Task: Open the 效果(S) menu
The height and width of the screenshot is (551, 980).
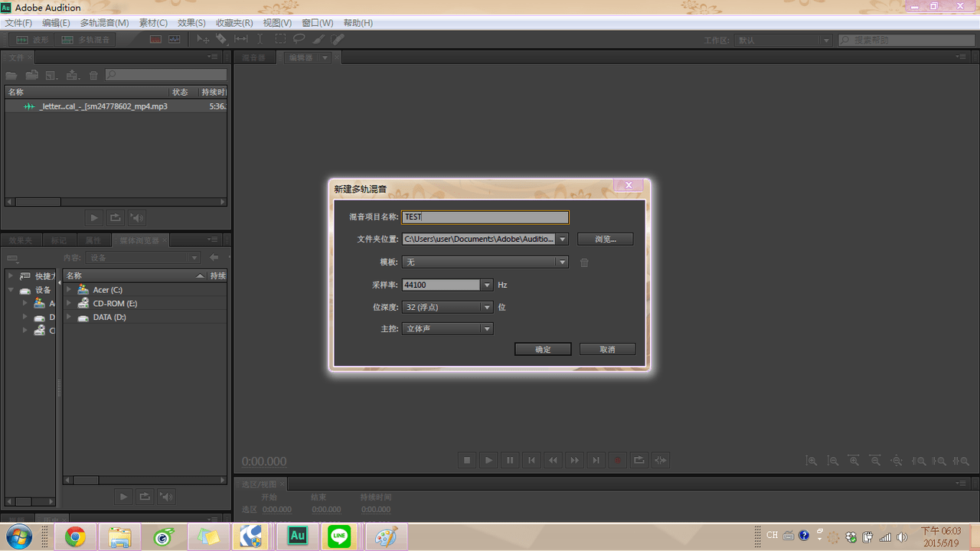Action: pyautogui.click(x=191, y=23)
